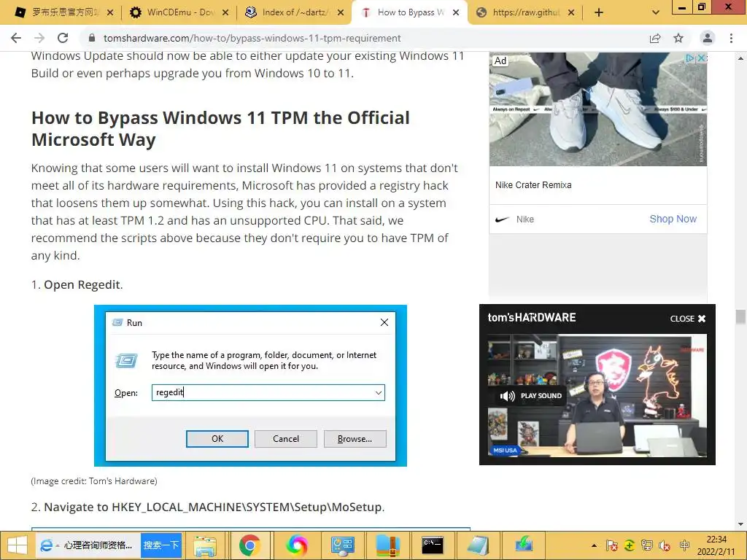
Task: Open Google Chrome from the taskbar
Action: (x=250, y=545)
